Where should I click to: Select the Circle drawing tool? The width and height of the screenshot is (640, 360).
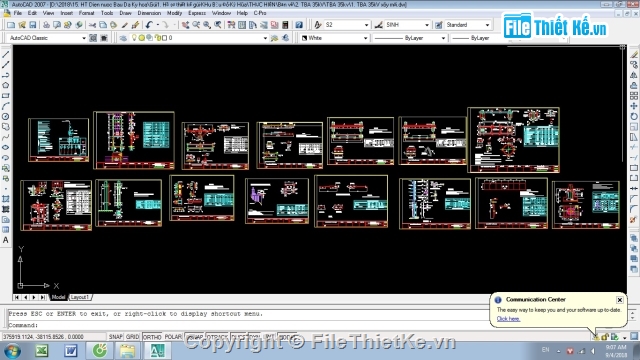[6, 117]
